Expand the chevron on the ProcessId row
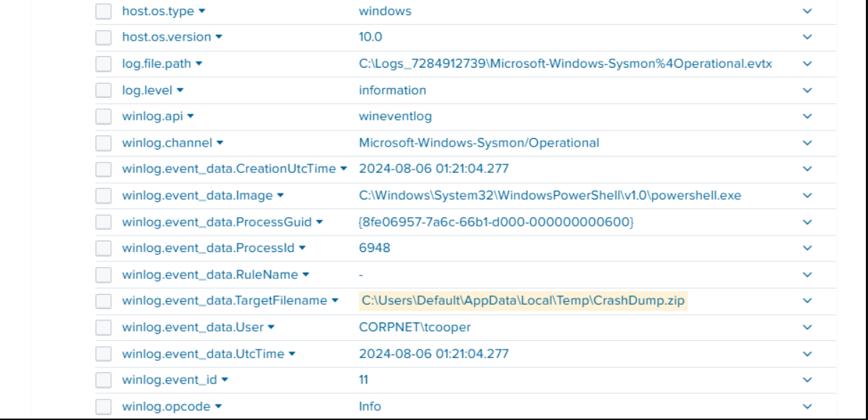This screenshot has width=868, height=420. [807, 248]
